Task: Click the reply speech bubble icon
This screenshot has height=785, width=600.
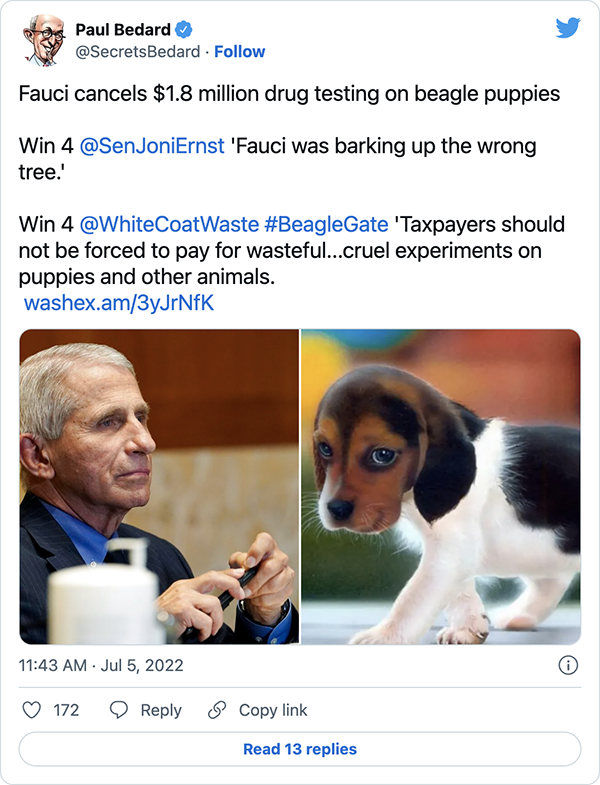Action: (119, 710)
